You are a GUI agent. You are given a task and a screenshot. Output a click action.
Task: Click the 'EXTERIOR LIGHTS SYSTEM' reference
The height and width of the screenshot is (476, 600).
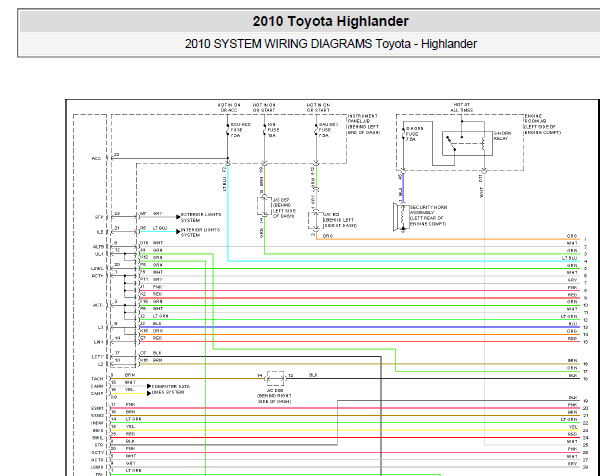(201, 217)
